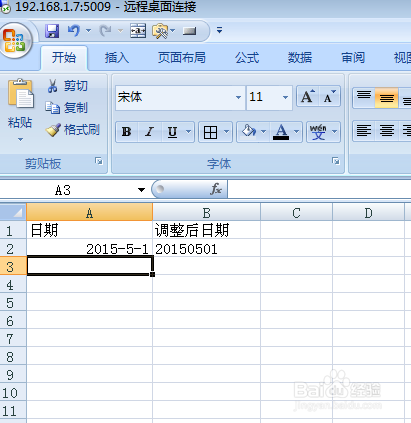The width and height of the screenshot is (411, 423).
Task: Undo the last action
Action: click(74, 31)
